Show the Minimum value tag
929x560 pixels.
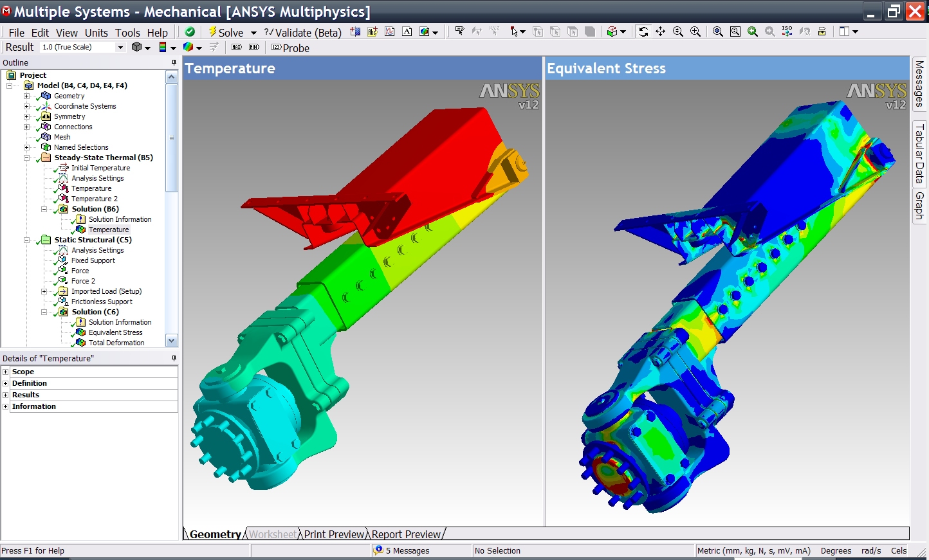coord(254,48)
